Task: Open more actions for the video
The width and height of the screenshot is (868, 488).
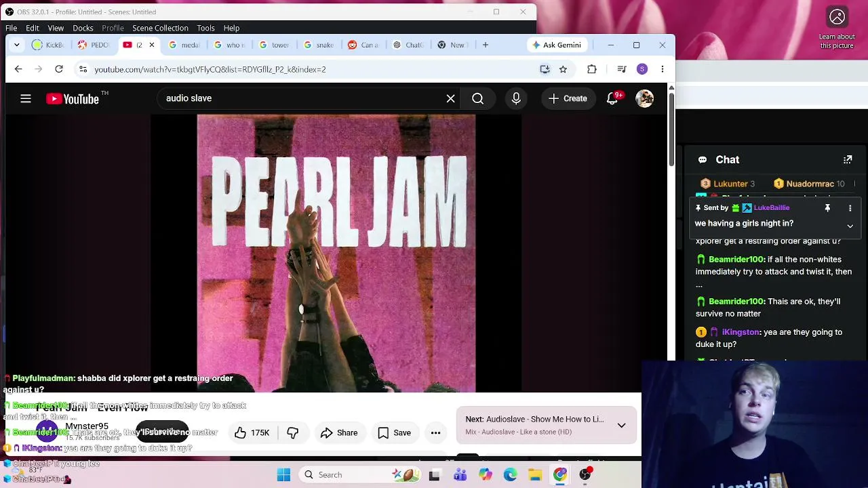Action: click(435, 432)
